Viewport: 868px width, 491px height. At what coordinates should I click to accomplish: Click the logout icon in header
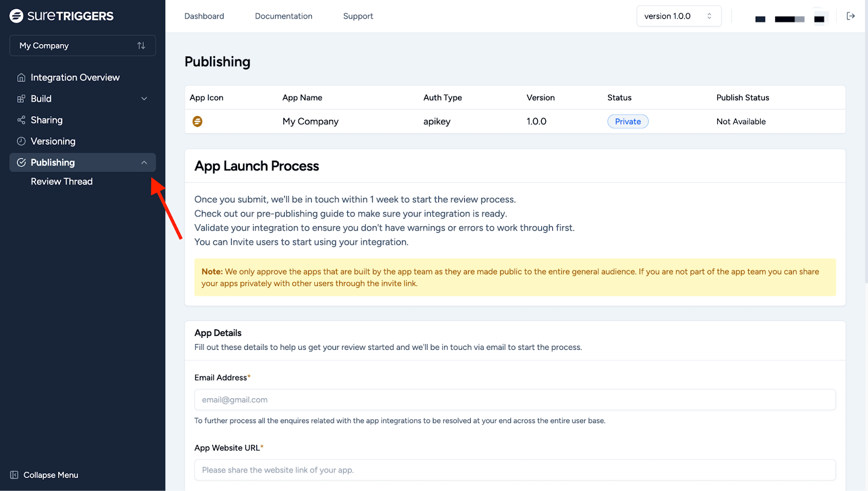click(851, 16)
